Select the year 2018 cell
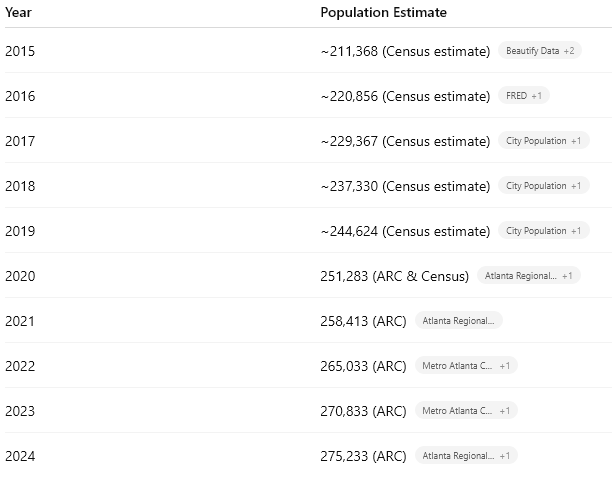Viewport: 612px width, 479px height. (x=20, y=186)
